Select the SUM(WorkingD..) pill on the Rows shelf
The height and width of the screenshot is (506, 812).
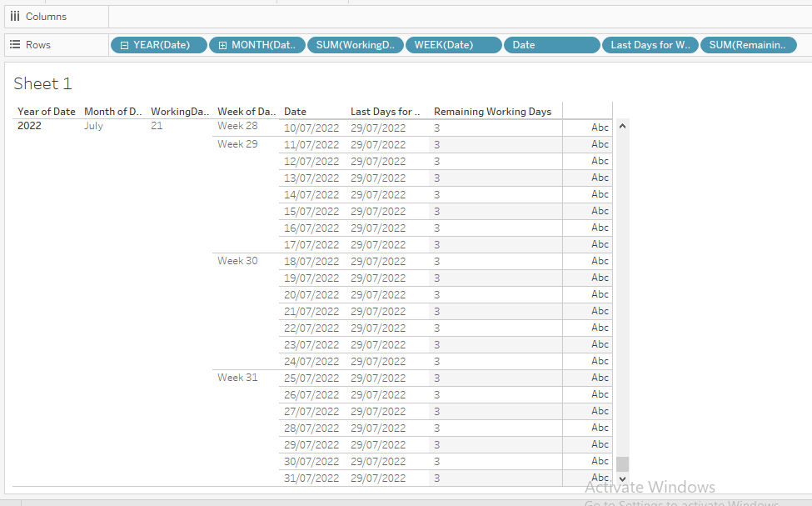pos(356,45)
